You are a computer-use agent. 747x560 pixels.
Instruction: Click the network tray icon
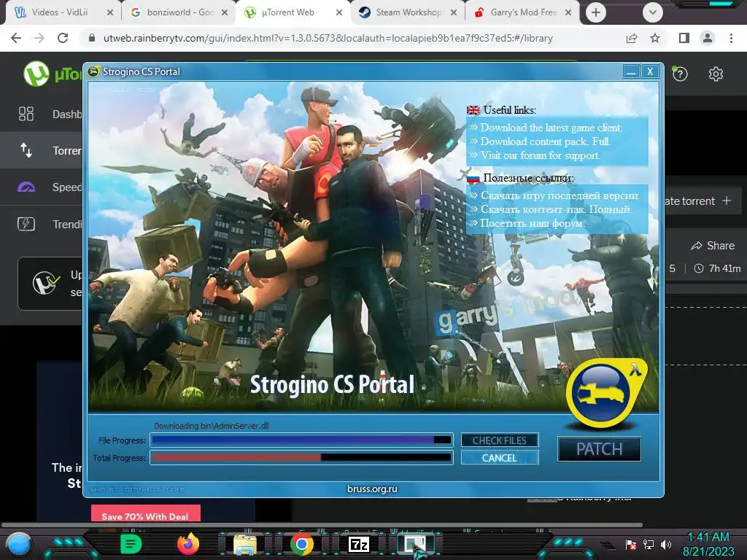click(649, 544)
